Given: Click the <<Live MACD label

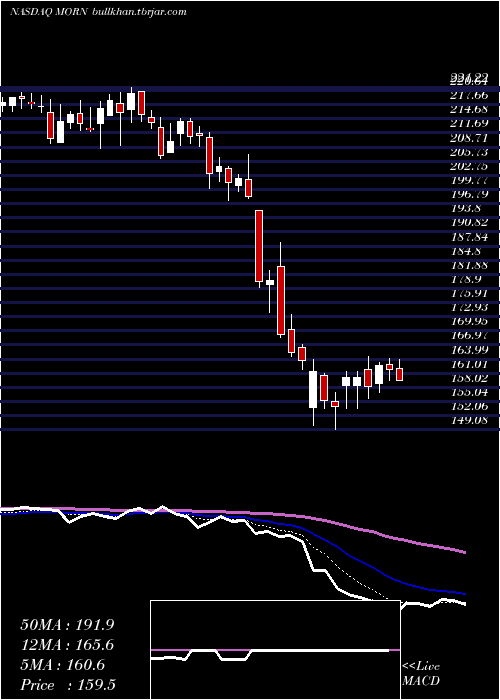Looking at the screenshot, I should [421, 673].
